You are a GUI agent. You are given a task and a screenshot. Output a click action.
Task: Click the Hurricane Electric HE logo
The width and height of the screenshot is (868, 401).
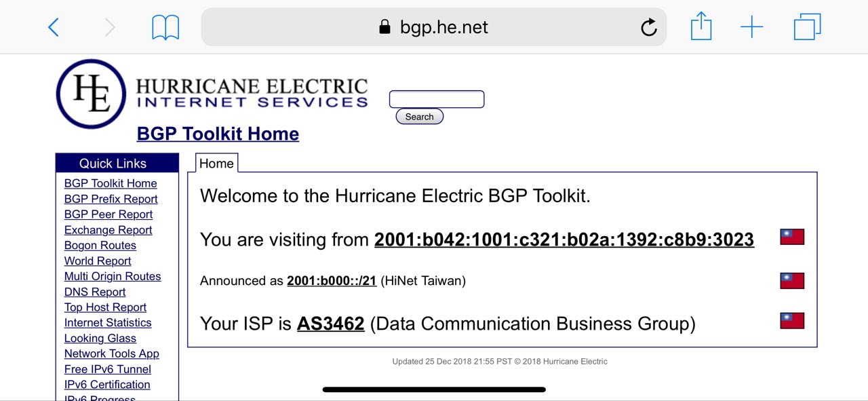click(91, 94)
